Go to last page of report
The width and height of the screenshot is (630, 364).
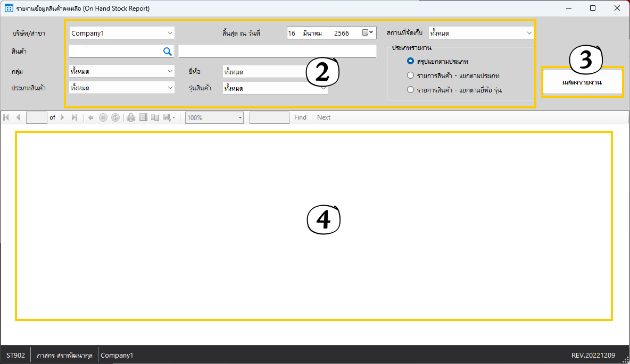(x=74, y=117)
